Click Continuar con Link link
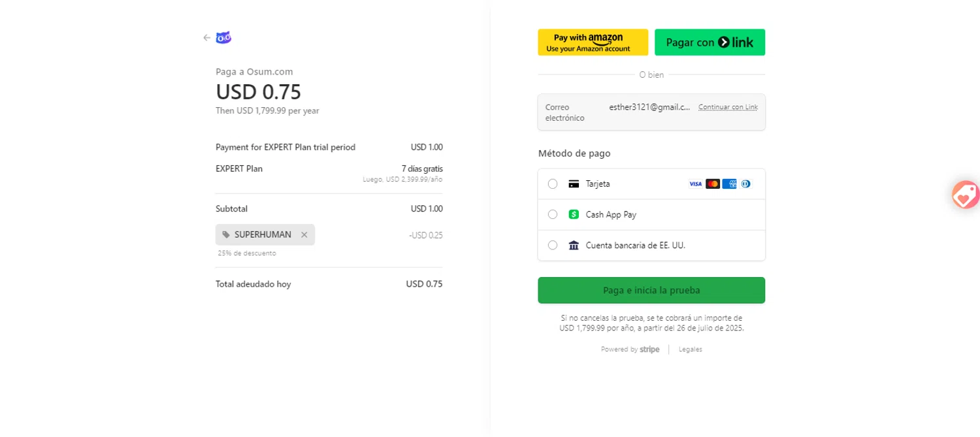The height and width of the screenshot is (437, 980). pyautogui.click(x=728, y=107)
